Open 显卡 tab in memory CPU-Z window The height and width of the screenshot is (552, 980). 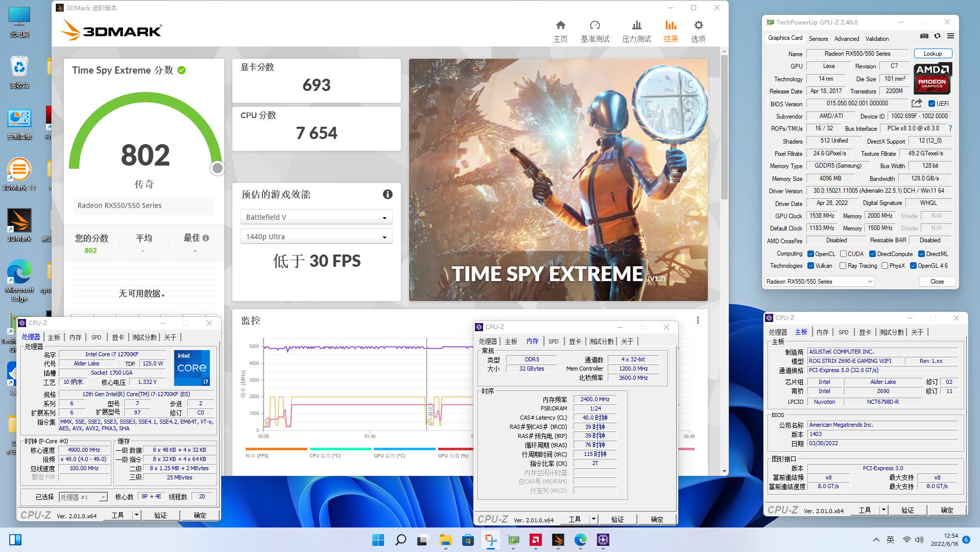point(575,341)
